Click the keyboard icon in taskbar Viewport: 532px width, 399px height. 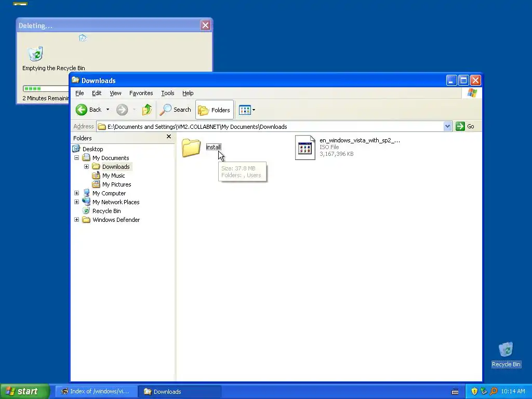(455, 392)
